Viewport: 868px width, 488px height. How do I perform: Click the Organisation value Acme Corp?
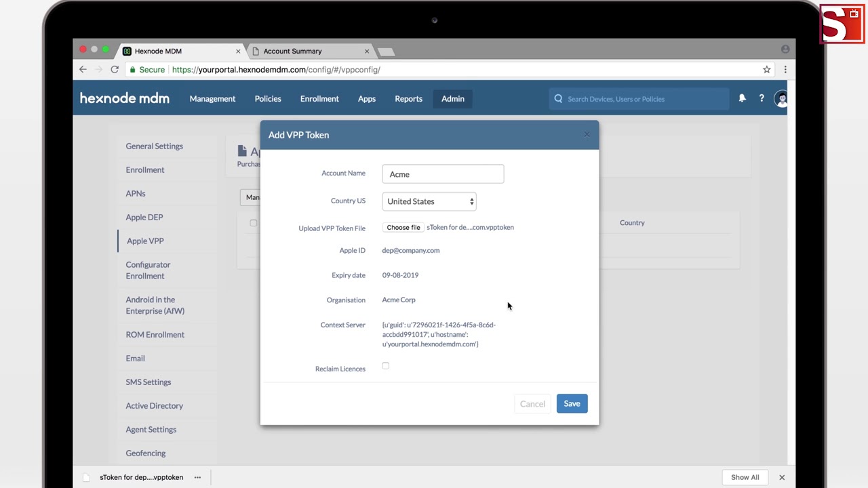tap(399, 300)
